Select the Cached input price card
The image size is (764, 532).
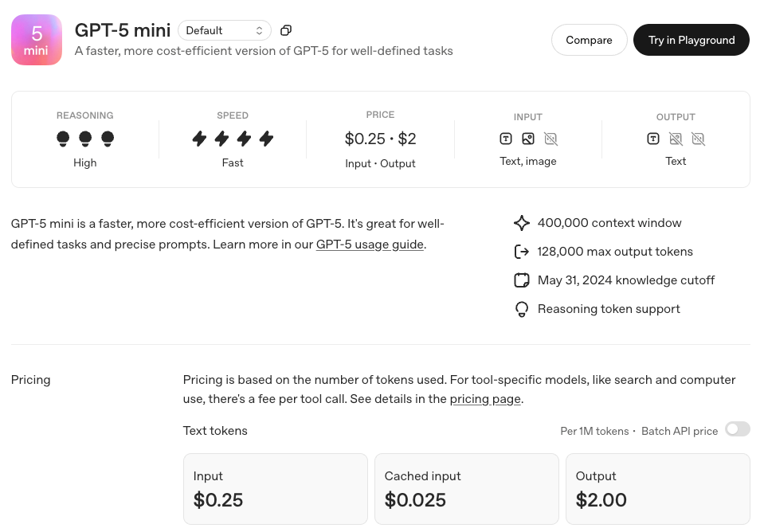[x=466, y=489]
